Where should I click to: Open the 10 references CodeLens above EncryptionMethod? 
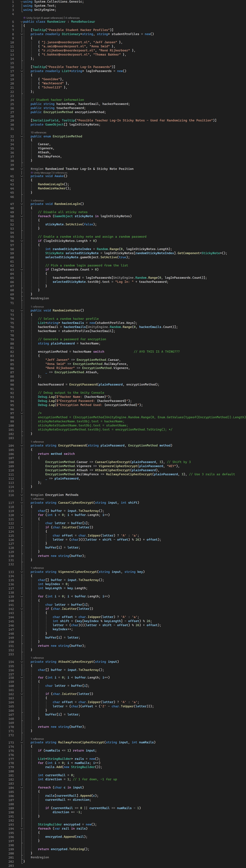[38, 133]
